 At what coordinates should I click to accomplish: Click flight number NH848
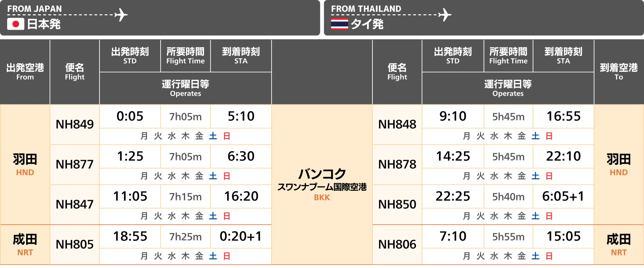click(x=397, y=124)
